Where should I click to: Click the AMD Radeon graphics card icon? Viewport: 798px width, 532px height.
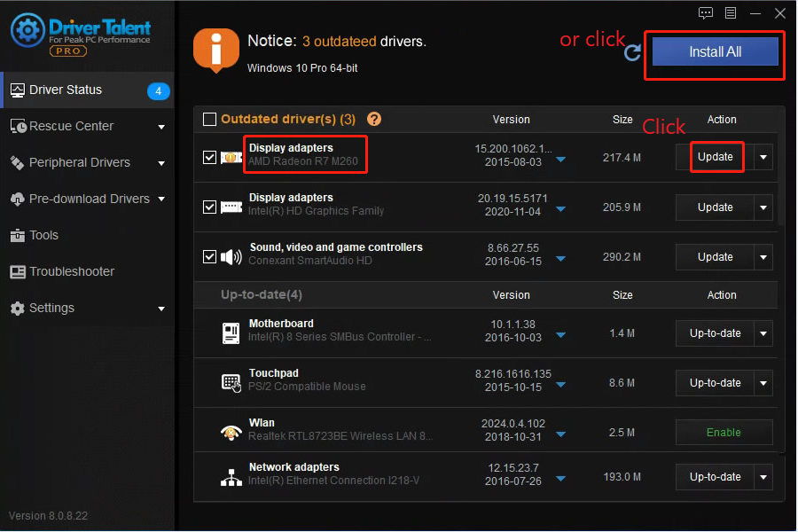231,158
